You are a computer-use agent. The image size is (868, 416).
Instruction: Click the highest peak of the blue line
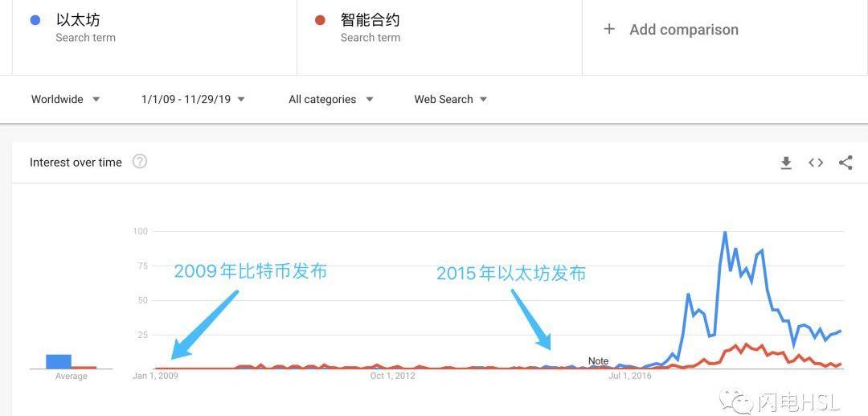(725, 233)
